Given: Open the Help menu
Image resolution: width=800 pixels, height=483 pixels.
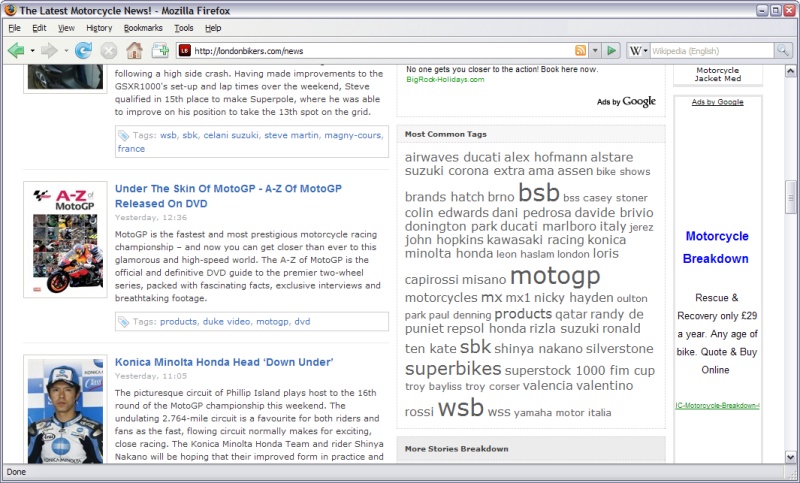Looking at the screenshot, I should [213, 28].
